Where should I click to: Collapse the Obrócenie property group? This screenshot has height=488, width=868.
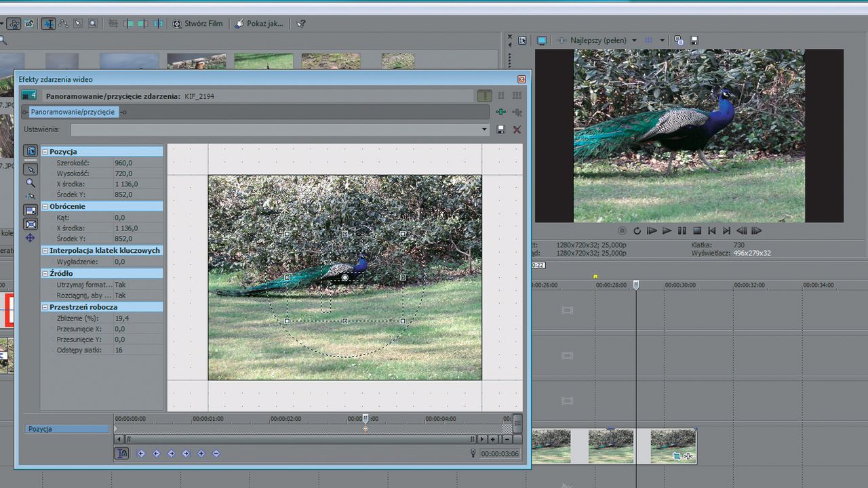coord(45,206)
